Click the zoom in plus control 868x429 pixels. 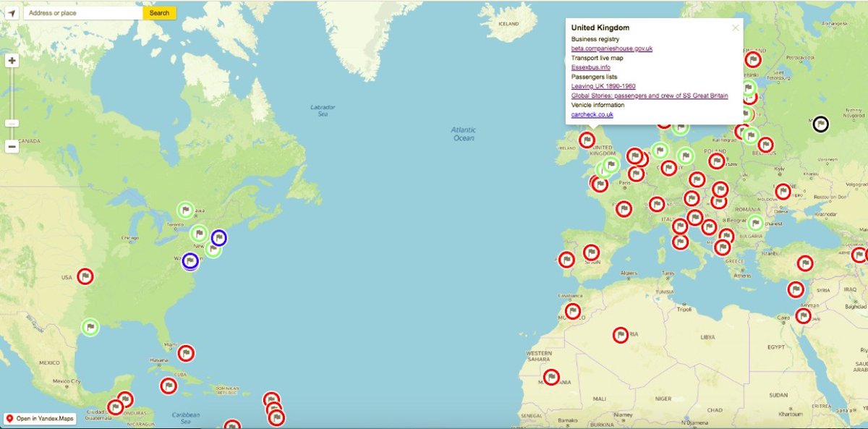[12, 61]
